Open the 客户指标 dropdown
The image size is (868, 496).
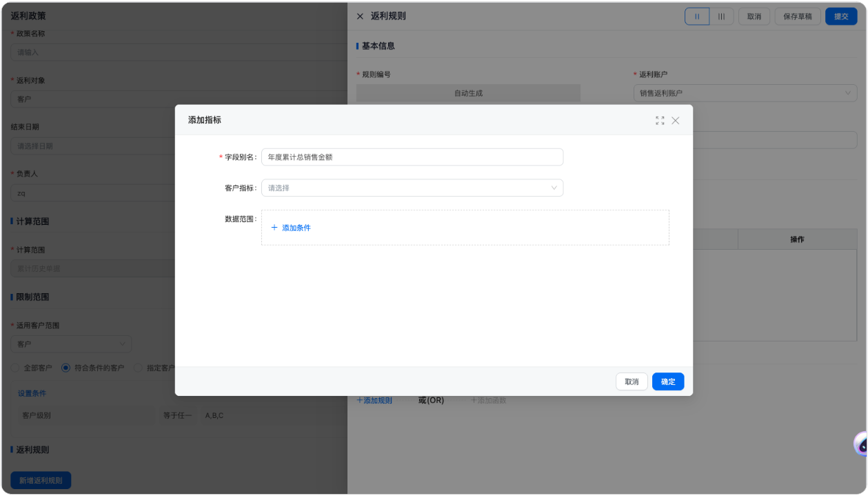coord(412,188)
